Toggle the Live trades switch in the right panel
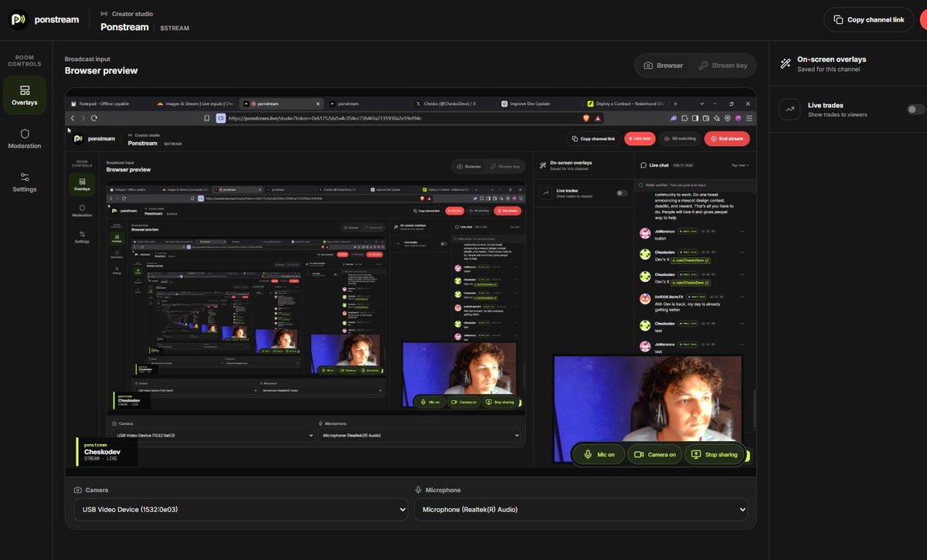 click(915, 110)
